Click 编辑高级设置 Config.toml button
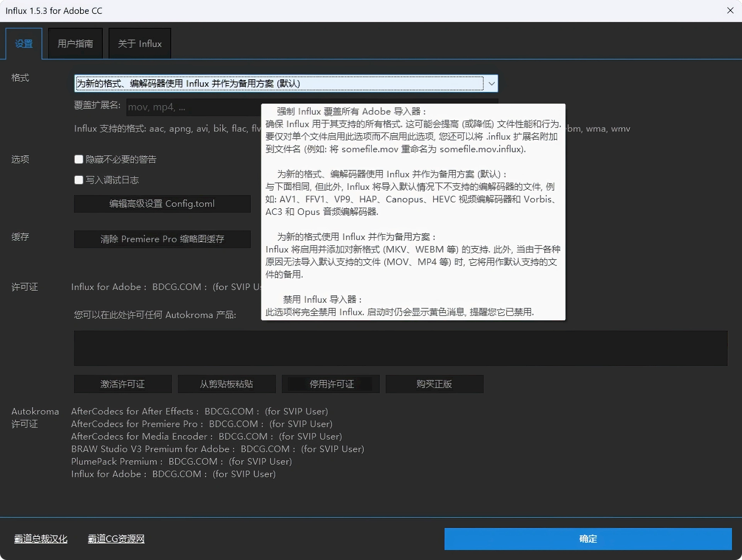Screen dimensions: 742x560 (x=162, y=204)
